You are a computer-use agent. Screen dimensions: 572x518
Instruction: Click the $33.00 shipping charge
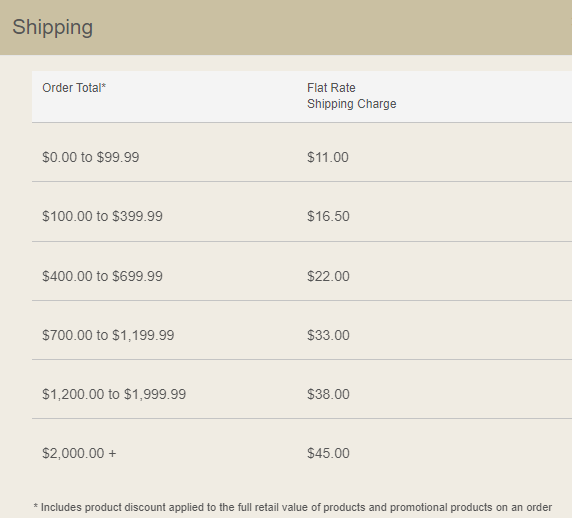coord(328,335)
